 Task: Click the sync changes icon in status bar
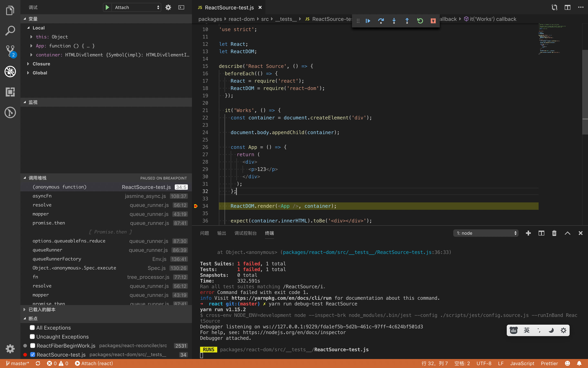pyautogui.click(x=38, y=363)
